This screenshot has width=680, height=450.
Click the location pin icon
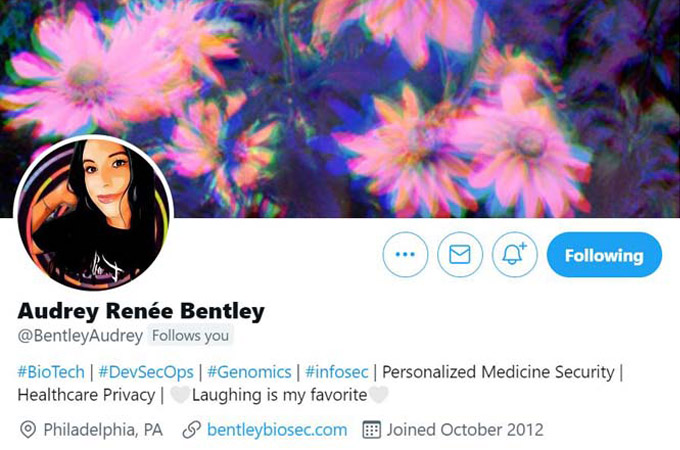point(28,430)
